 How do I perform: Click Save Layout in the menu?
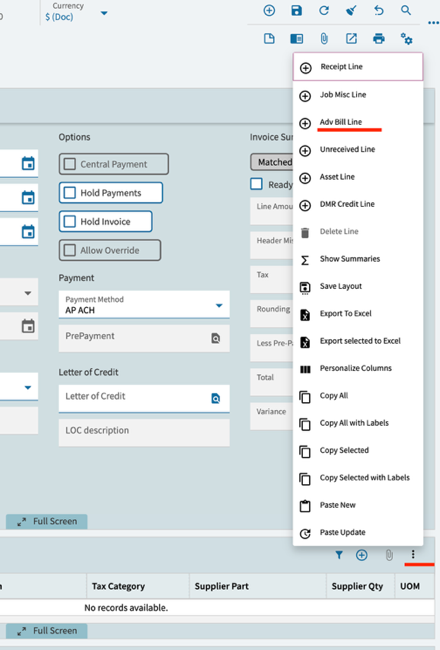click(358, 286)
